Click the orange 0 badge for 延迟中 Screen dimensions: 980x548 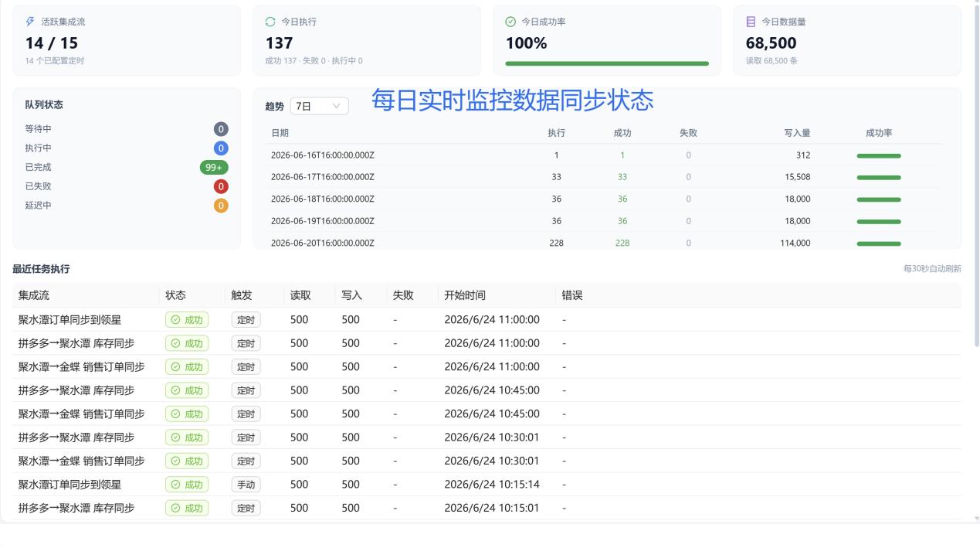[221, 206]
